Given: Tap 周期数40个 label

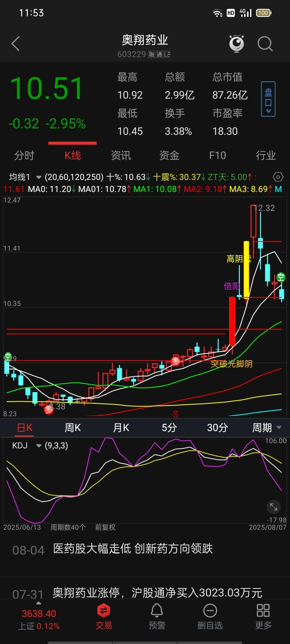Looking at the screenshot, I should click(68, 527).
